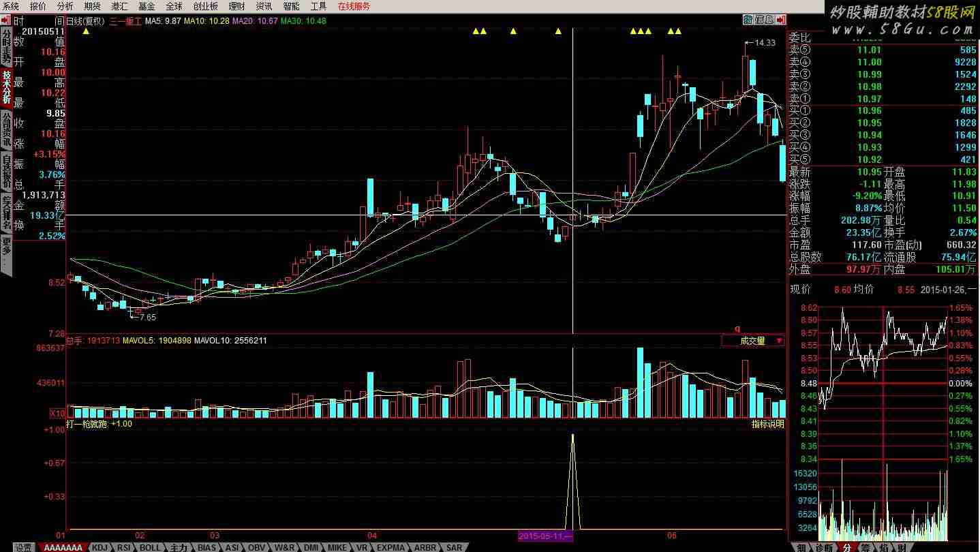This screenshot has width=980, height=552.
Task: Click the 14.33 high price label on the chart
Action: point(765,43)
